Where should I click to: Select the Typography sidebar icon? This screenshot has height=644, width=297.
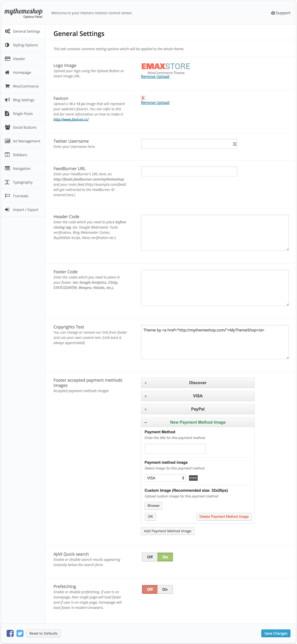coord(7,182)
